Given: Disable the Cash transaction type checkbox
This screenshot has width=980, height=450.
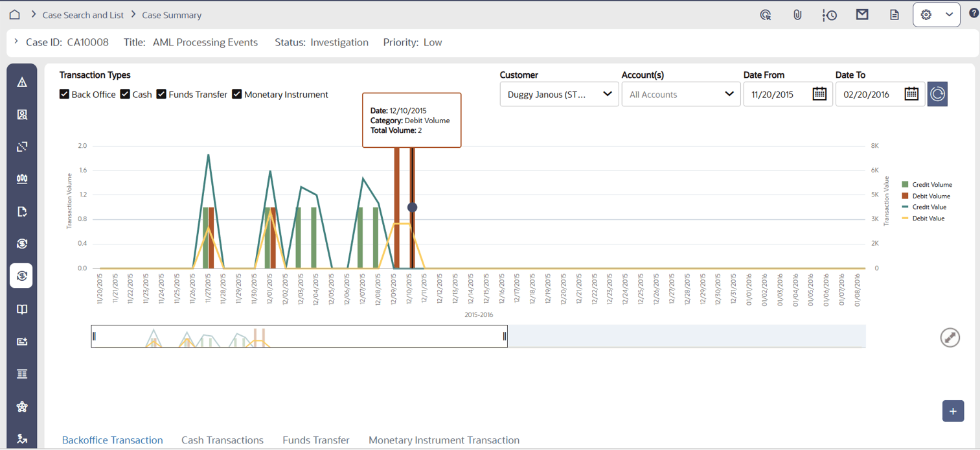Looking at the screenshot, I should click(124, 94).
